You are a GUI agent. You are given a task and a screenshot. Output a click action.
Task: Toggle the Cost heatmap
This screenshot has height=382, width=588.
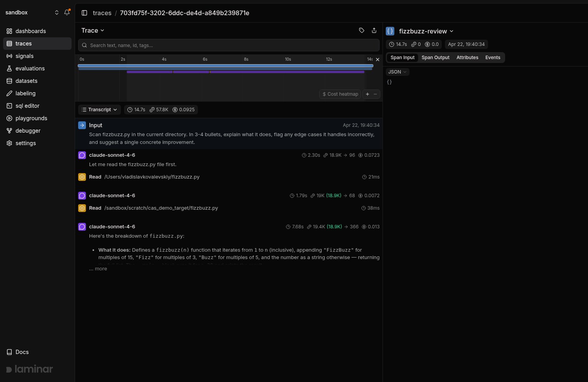click(340, 94)
